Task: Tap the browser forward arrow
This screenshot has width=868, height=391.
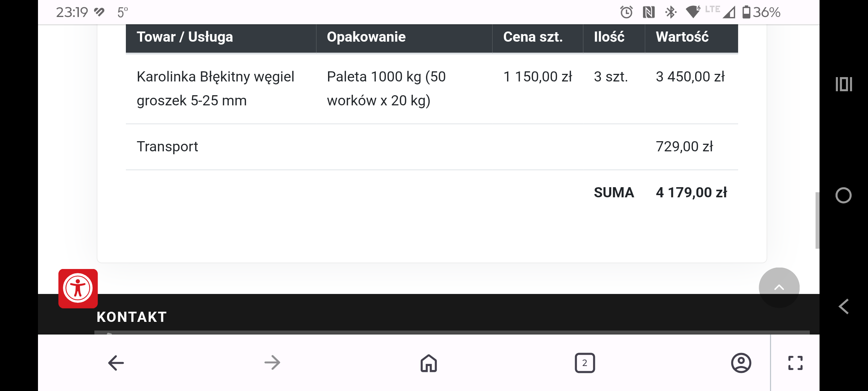Action: pos(272,363)
